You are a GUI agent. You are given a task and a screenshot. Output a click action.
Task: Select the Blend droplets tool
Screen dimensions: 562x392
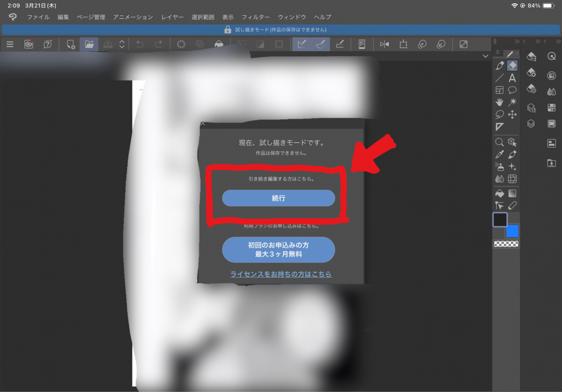pyautogui.click(x=500, y=179)
